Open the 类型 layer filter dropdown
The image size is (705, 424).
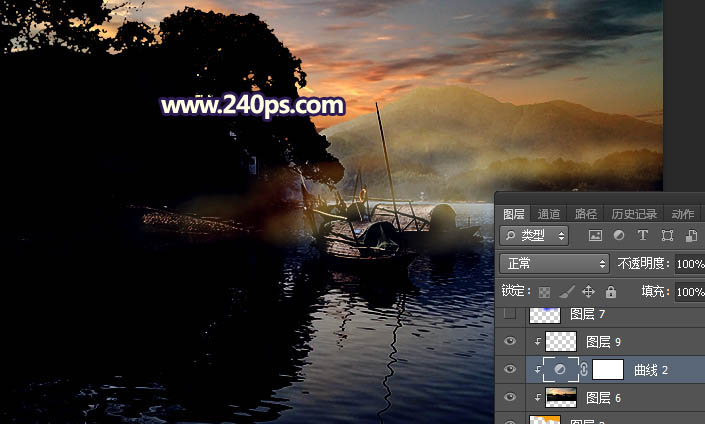point(534,236)
